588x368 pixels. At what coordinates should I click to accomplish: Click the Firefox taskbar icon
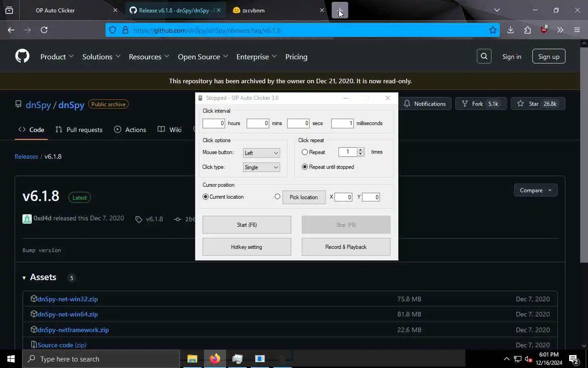click(215, 359)
